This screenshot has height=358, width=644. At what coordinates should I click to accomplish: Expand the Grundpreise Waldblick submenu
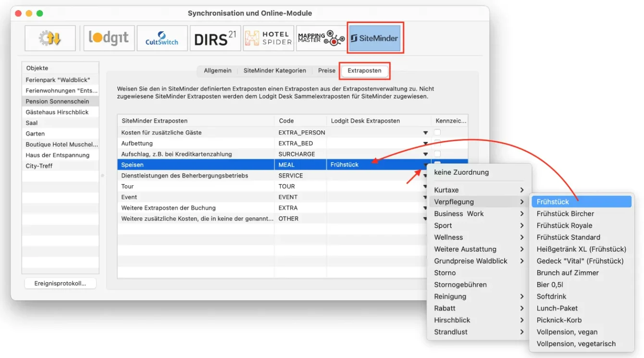tap(479, 261)
